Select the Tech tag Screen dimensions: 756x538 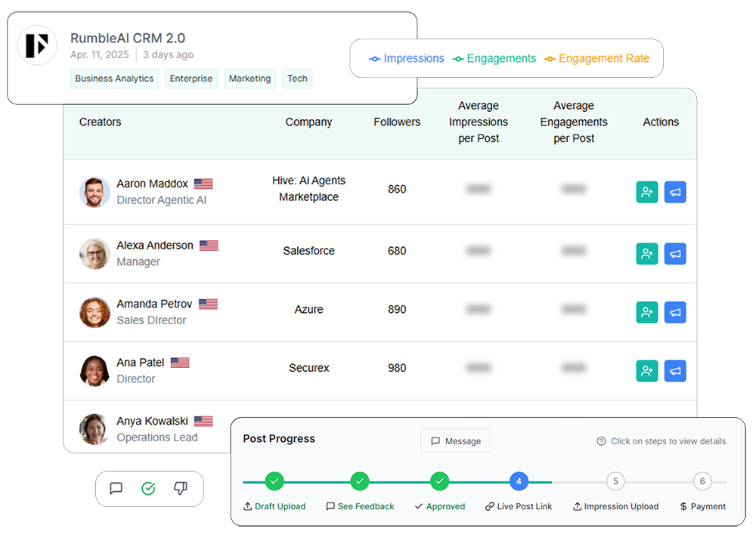coord(297,79)
